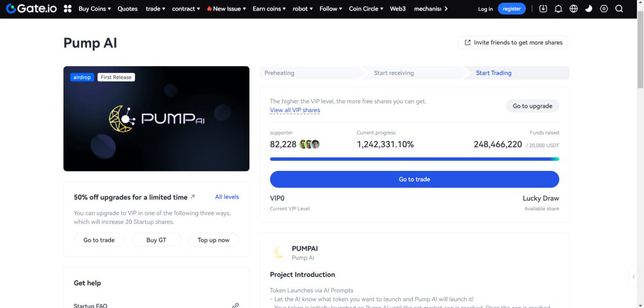
Task: Click the Top up now button
Action: [214, 240]
